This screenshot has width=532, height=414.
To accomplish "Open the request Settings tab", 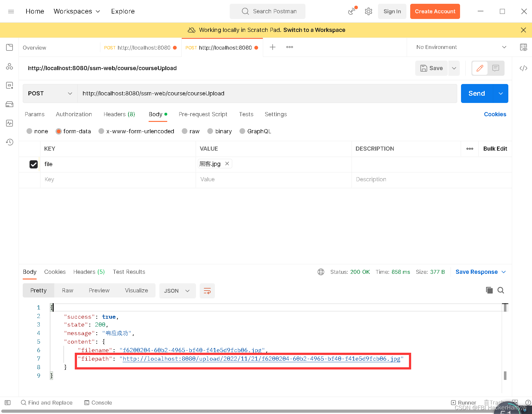I will click(x=276, y=114).
